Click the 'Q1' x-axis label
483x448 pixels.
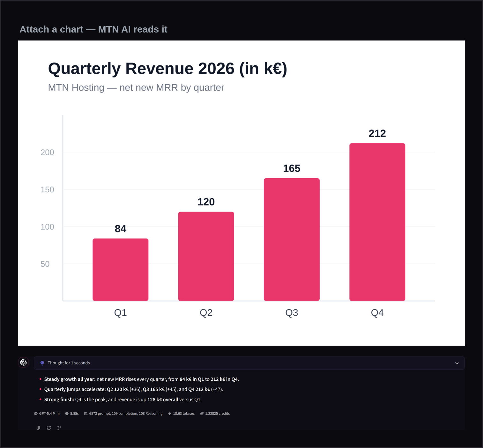tap(121, 312)
